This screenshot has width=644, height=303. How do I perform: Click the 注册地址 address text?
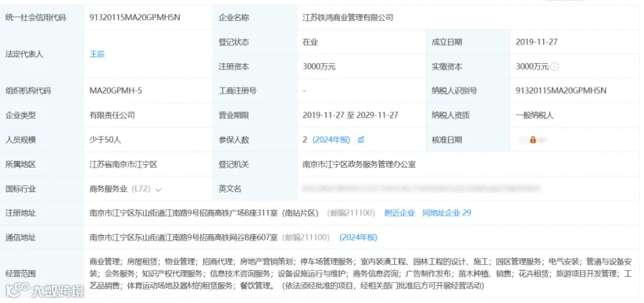pos(204,213)
